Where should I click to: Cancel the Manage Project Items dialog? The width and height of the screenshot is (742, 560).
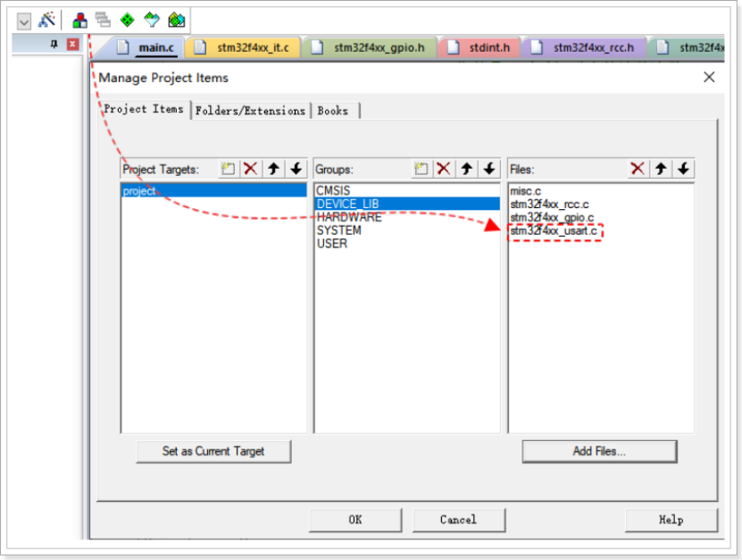459,520
